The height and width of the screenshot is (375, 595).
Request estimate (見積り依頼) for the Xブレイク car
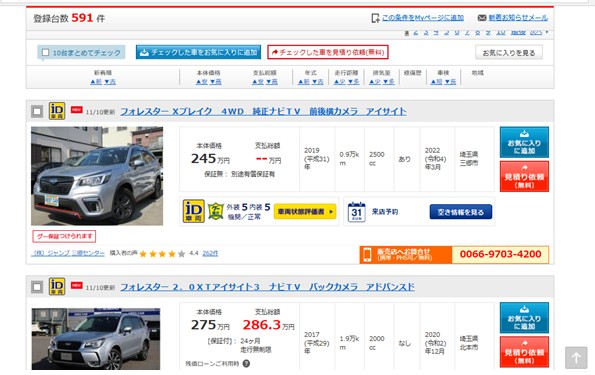pyautogui.click(x=524, y=176)
